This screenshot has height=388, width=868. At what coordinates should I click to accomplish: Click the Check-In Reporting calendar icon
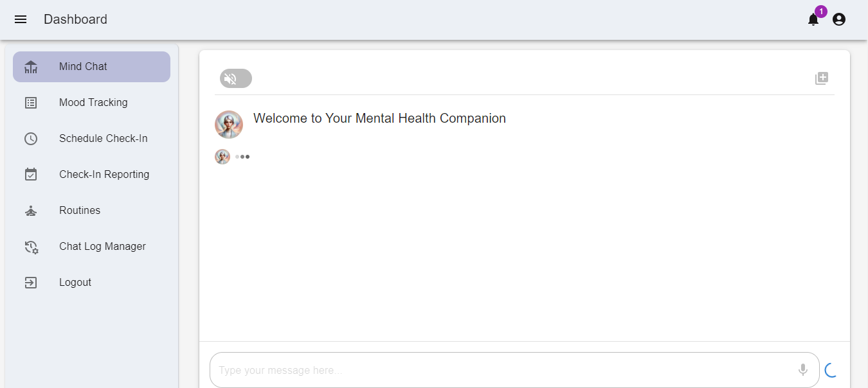pyautogui.click(x=31, y=174)
